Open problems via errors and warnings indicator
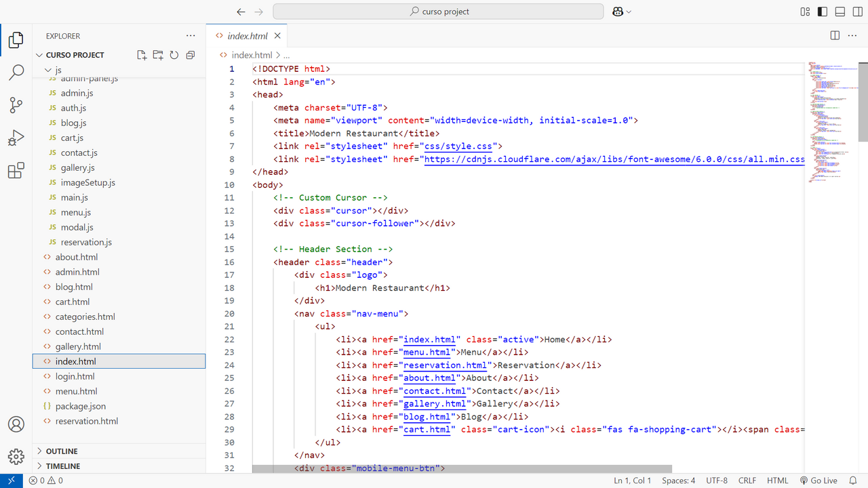Screen dimensions: 868x488 [45, 481]
